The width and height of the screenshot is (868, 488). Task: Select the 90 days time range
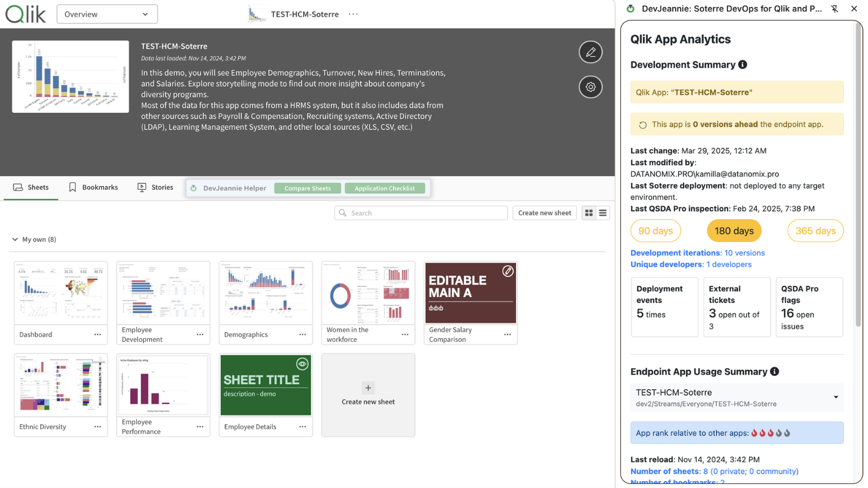pyautogui.click(x=655, y=231)
